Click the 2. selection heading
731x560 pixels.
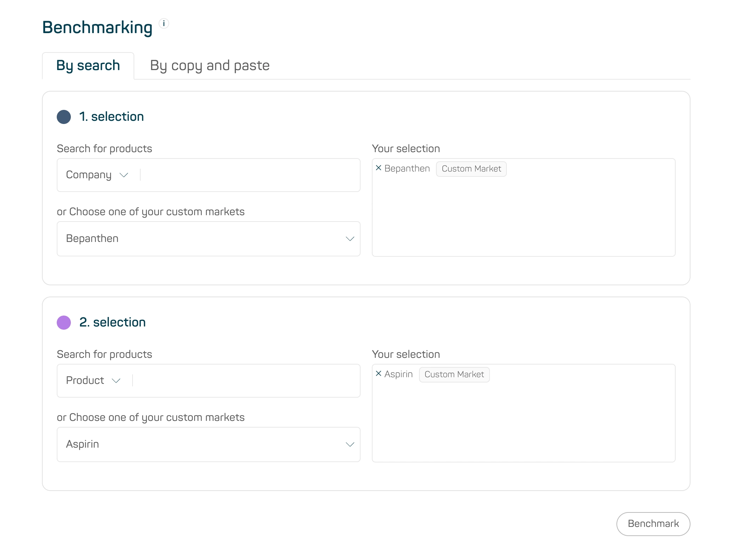(112, 323)
